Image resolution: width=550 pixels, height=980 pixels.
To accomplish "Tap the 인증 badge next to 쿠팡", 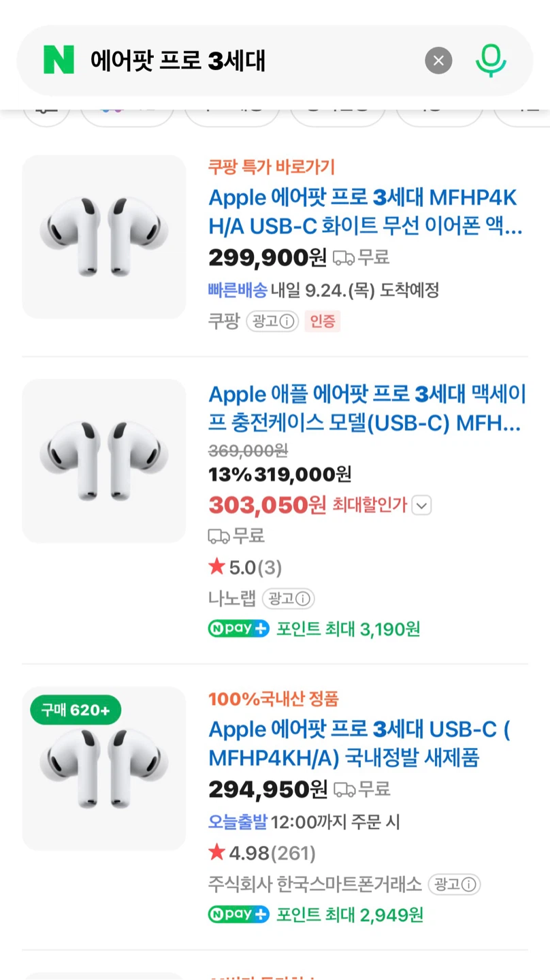I will pyautogui.click(x=322, y=321).
